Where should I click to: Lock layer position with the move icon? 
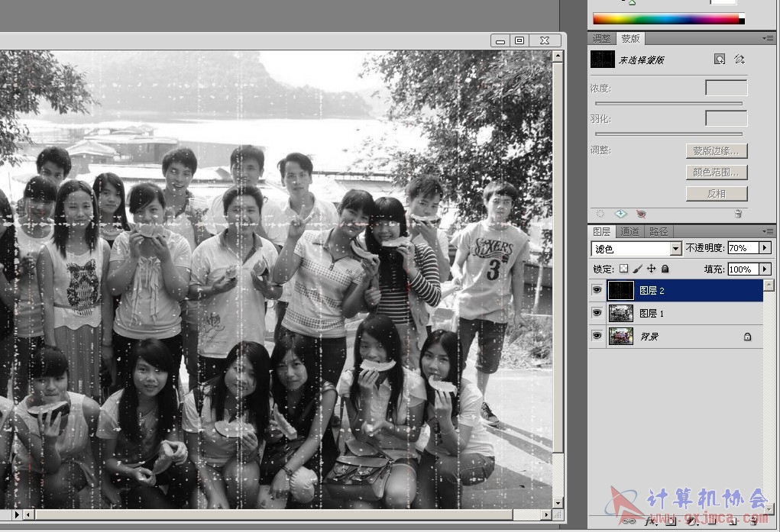tap(651, 269)
